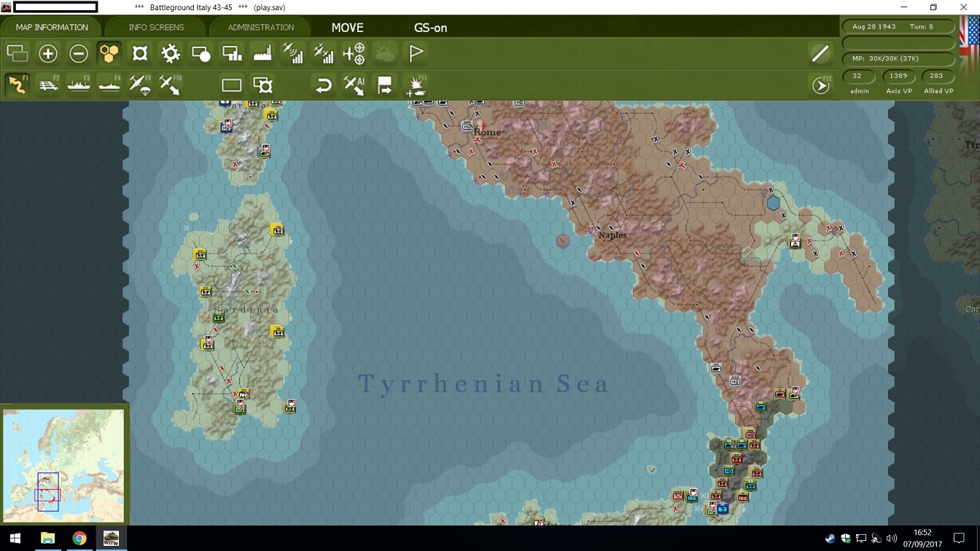This screenshot has height=551, width=980.
Task: Open the Windows notification center
Action: [x=960, y=539]
